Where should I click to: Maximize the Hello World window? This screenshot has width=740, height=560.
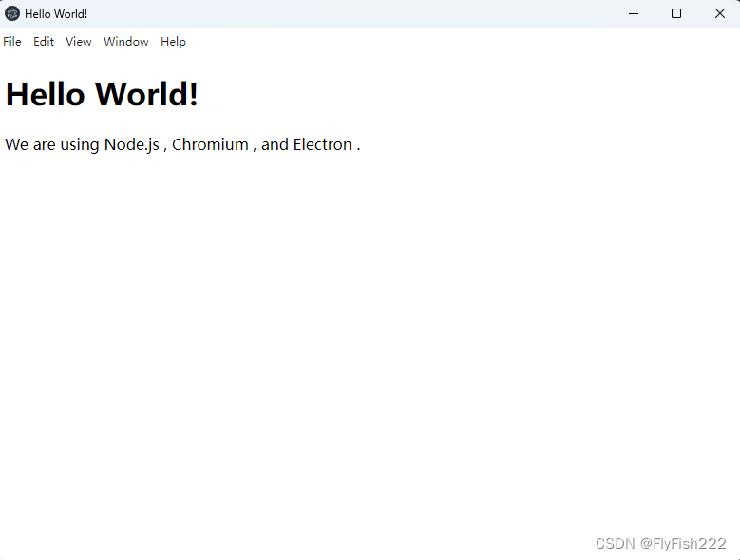tap(676, 13)
